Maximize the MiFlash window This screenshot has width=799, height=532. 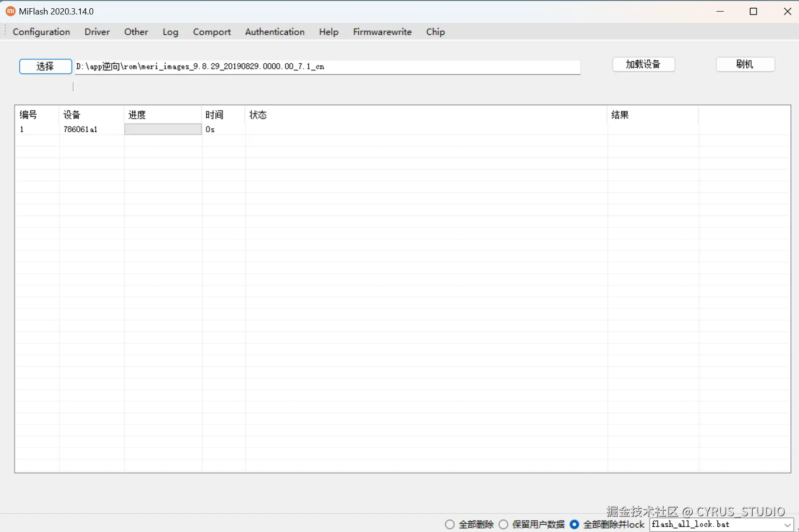pos(753,11)
